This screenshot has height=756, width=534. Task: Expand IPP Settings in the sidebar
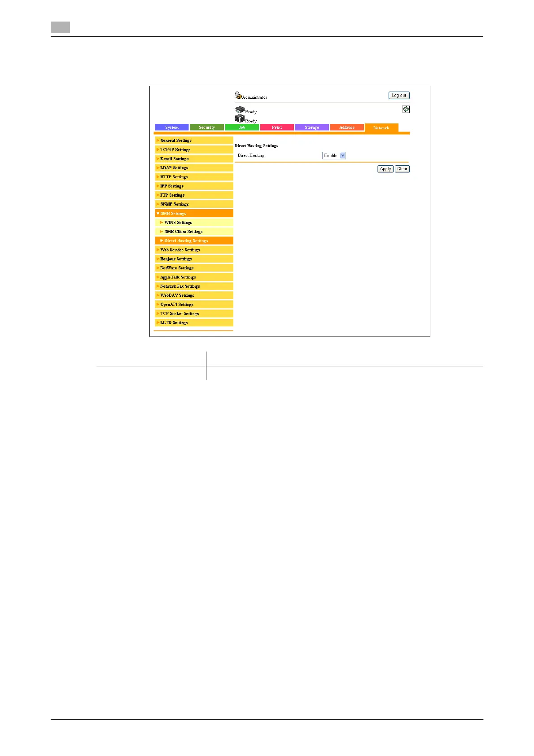pyautogui.click(x=194, y=186)
